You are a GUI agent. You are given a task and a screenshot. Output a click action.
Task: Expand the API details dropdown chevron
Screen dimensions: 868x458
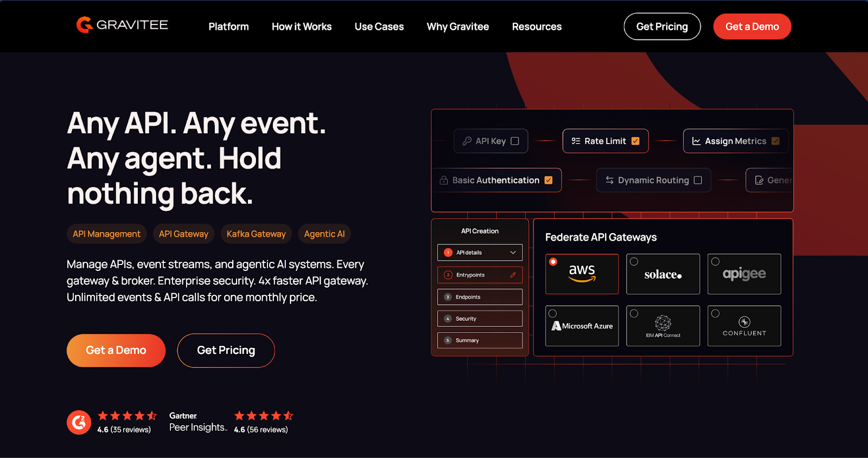(x=513, y=253)
